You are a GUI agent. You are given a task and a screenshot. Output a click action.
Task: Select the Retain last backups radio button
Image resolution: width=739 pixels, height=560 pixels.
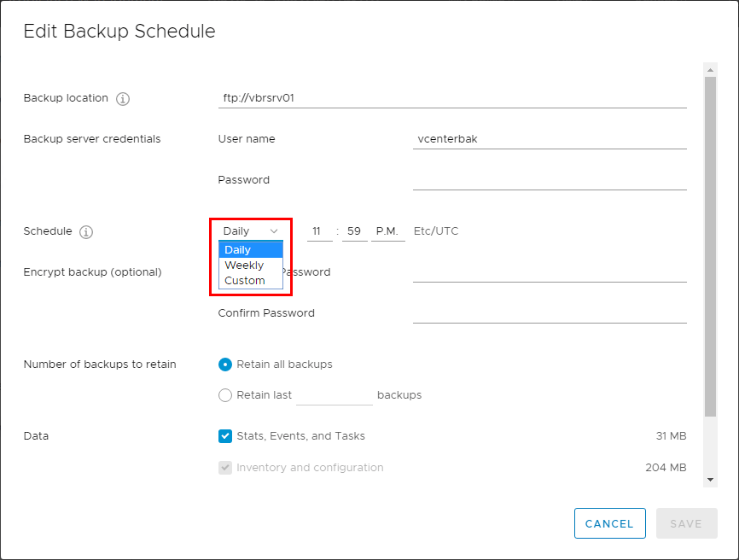coord(225,395)
